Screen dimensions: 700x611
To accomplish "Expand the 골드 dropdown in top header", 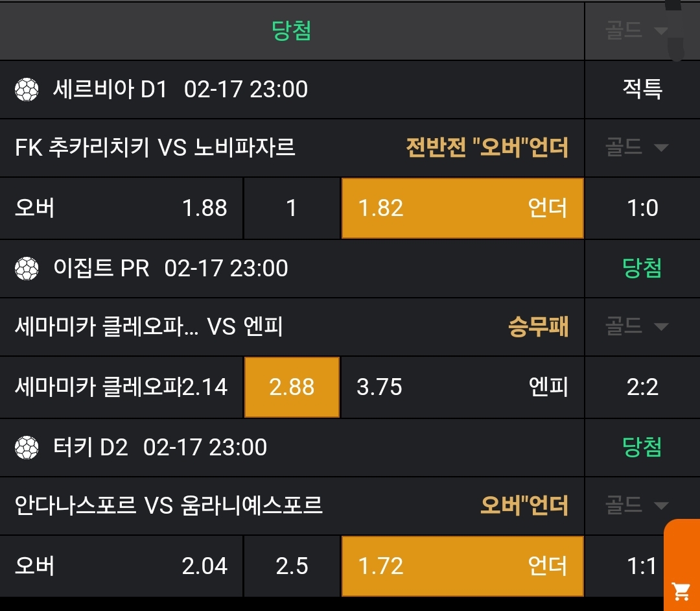I will pyautogui.click(x=636, y=31).
